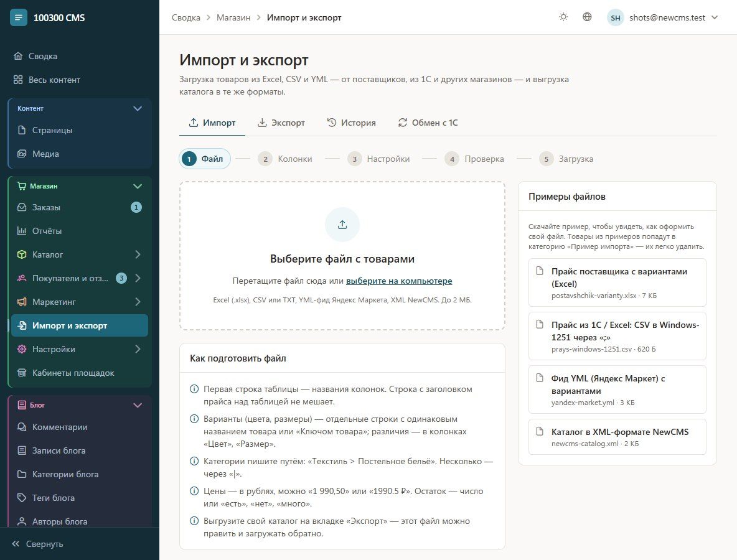Click file icon beside prays-windows-1251.csv
Screen dimensions: 737x560
point(540,324)
